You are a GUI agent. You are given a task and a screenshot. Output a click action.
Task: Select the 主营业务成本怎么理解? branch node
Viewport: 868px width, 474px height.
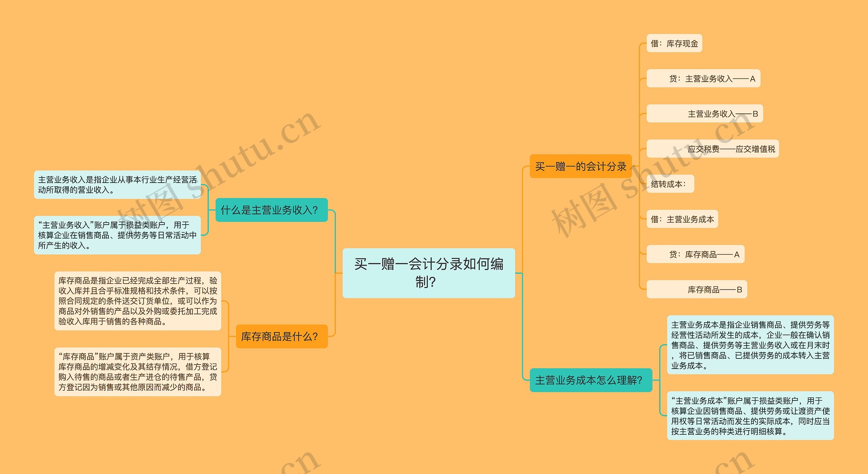coord(591,380)
